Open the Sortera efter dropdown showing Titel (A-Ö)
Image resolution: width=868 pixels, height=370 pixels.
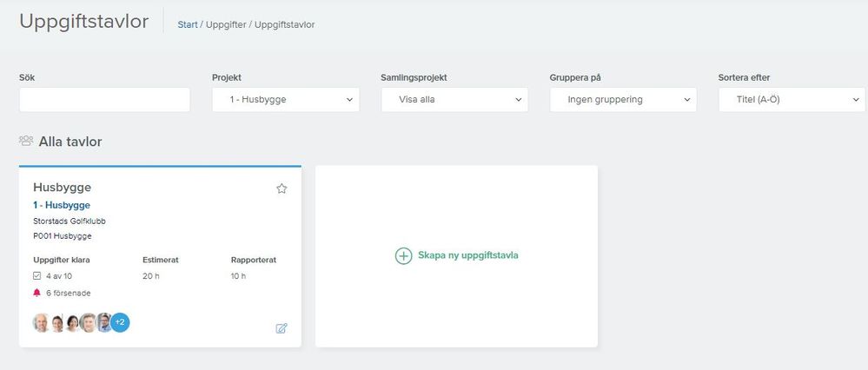pyautogui.click(x=792, y=100)
